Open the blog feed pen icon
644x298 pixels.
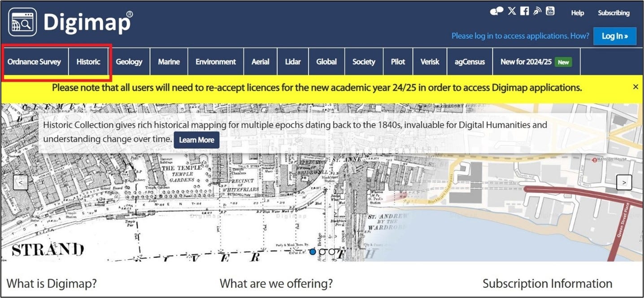[537, 11]
